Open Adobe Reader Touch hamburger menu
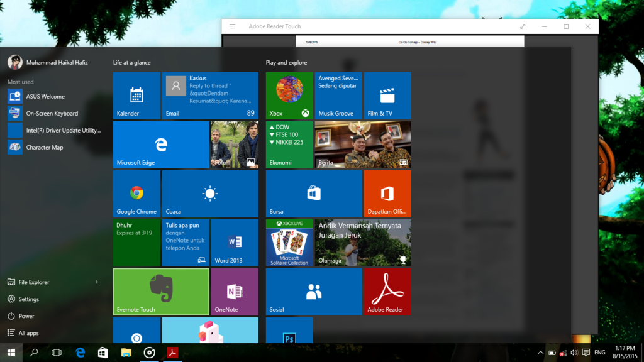The image size is (644, 362). (x=233, y=26)
